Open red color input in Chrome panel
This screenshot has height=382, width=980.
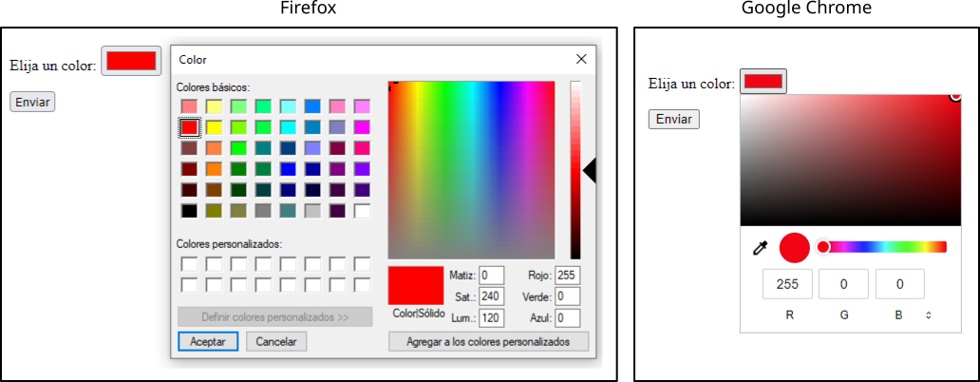click(763, 82)
